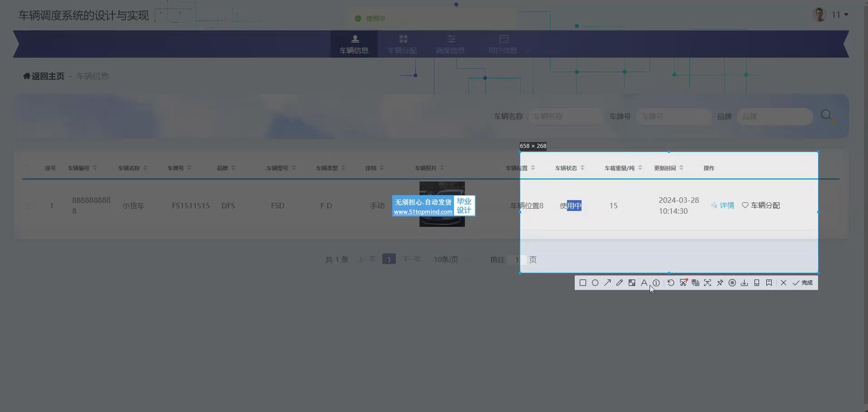868x412 pixels.
Task: Pin the screenshot to screen
Action: tap(720, 283)
